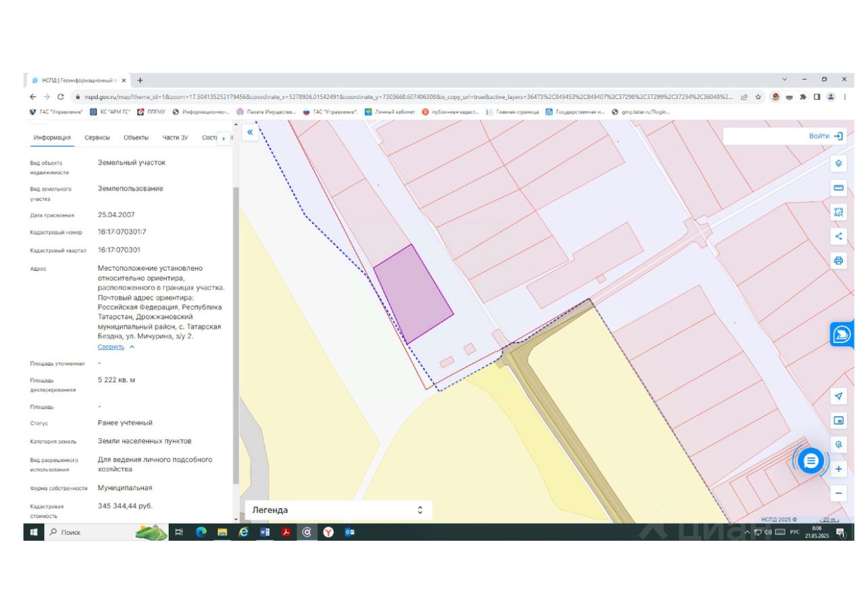Open ГАС "Управление" first bookmark
This screenshot has height=614, width=868.
[56, 112]
